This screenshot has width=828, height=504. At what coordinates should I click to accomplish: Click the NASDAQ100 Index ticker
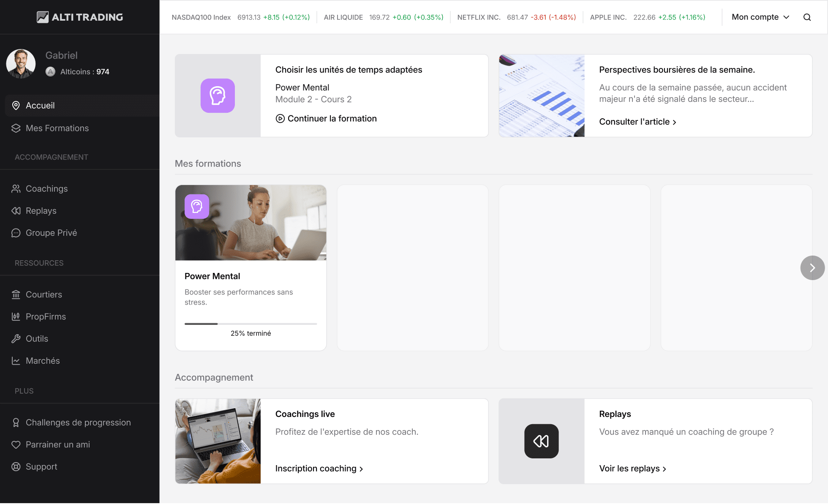(241, 17)
